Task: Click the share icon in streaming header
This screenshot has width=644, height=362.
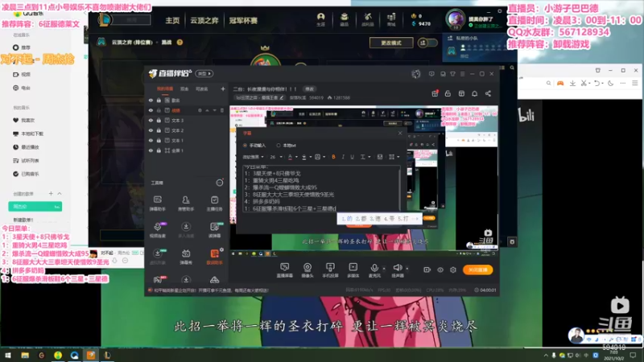Action: [x=488, y=93]
